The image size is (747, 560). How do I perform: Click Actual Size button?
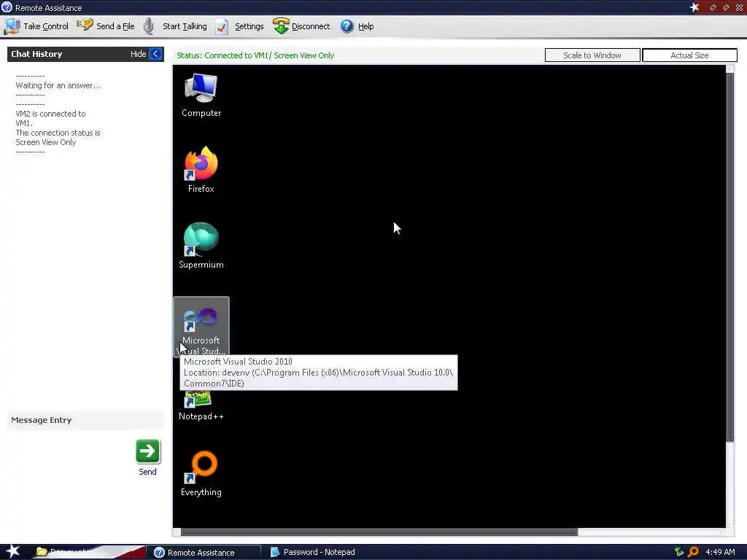(x=689, y=55)
